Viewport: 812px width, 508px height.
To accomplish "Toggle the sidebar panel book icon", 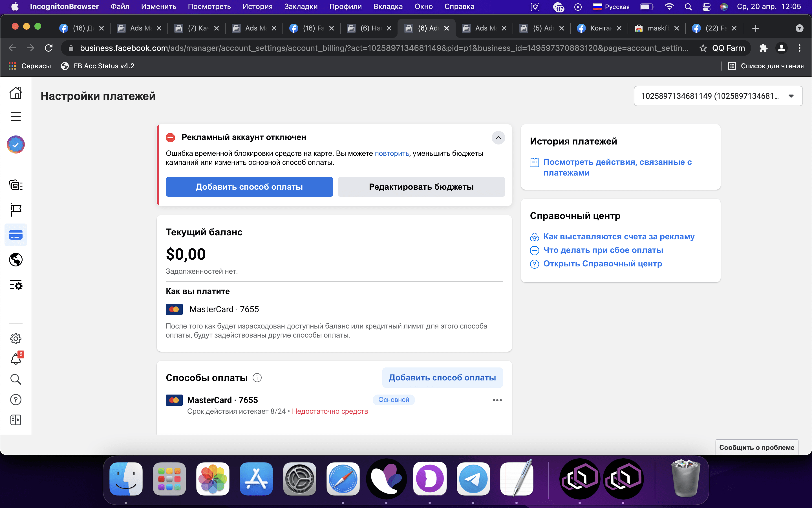I will point(16,420).
